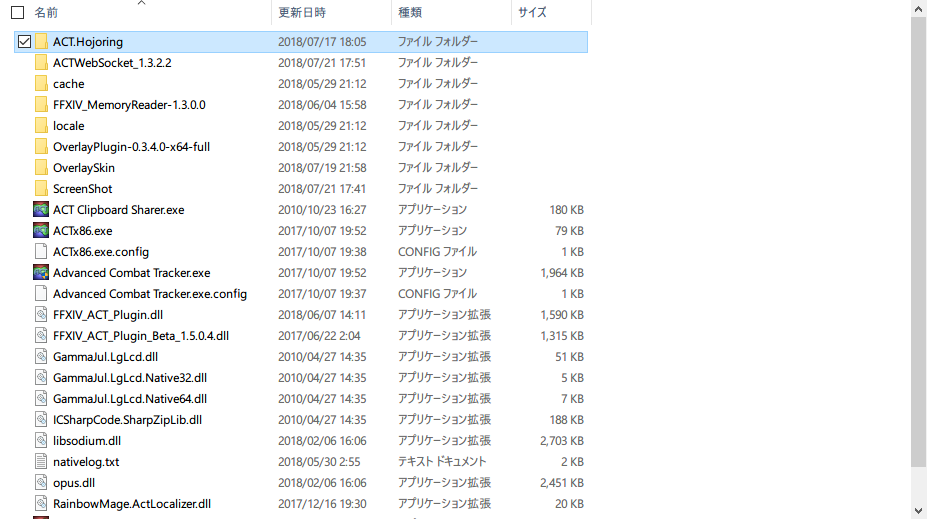
Task: Select the Advanced Combat Tracker.exe file name
Action: coord(132,273)
